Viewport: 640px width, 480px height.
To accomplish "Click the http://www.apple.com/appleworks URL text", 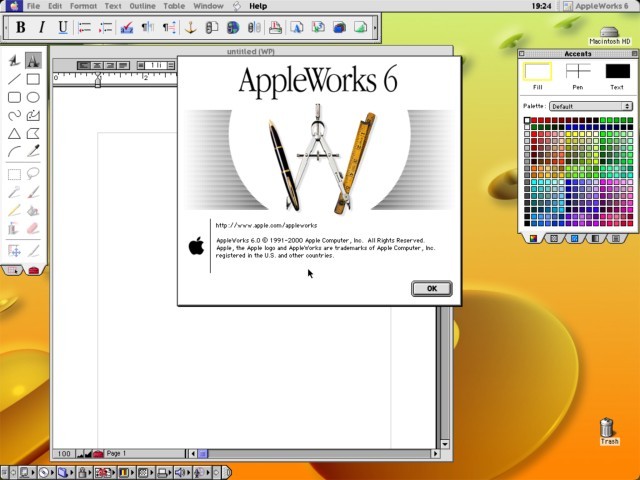I will coord(266,225).
